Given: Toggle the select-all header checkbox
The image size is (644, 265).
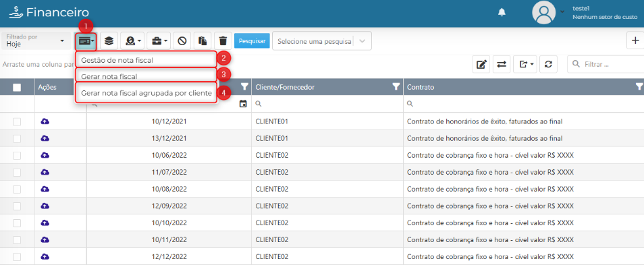Looking at the screenshot, I should 17,87.
